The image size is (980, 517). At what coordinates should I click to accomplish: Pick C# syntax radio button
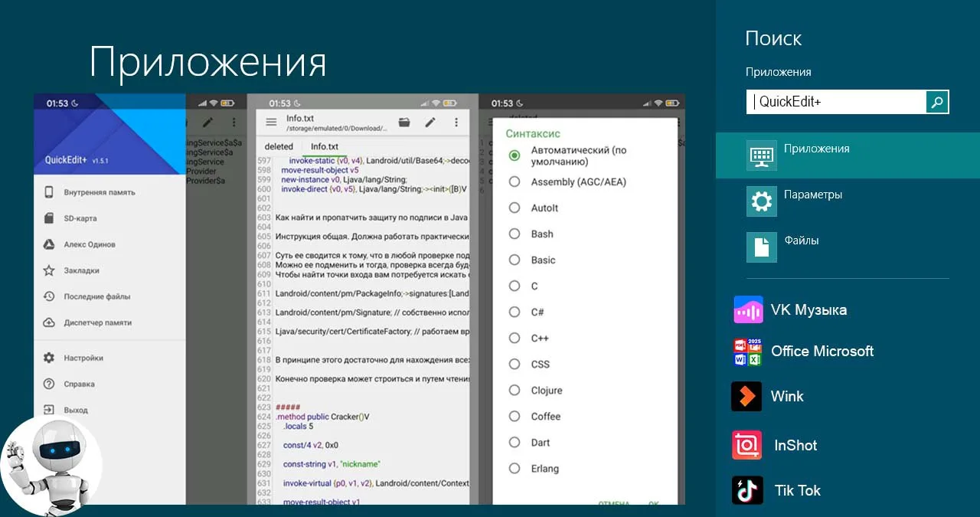514,312
